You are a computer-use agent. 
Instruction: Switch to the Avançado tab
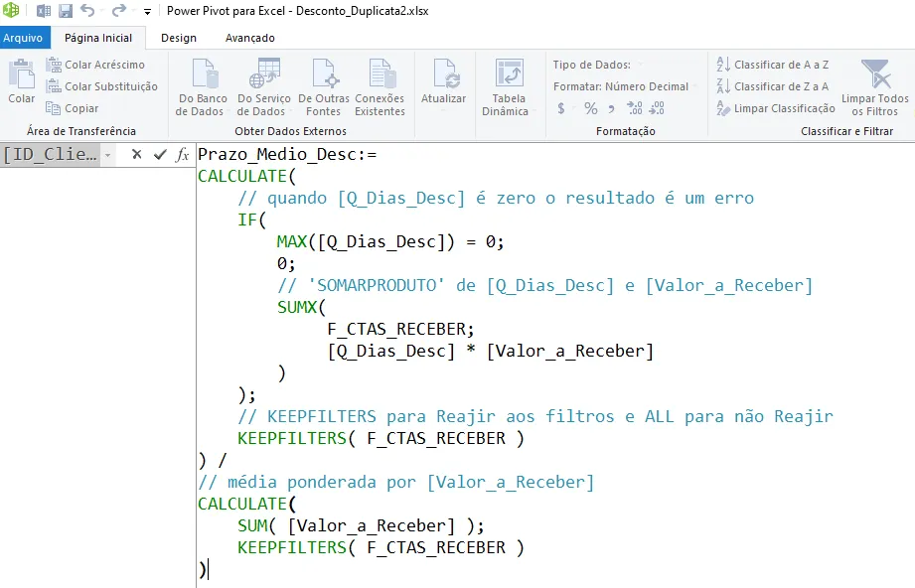[x=249, y=38]
